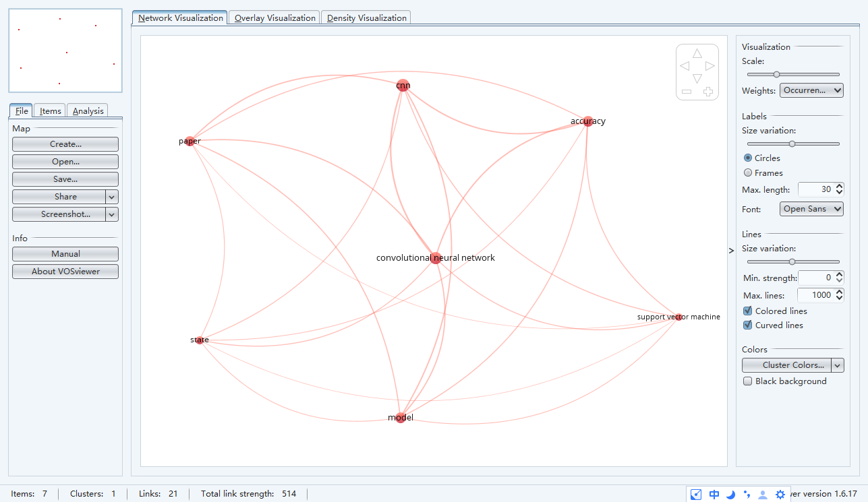Image resolution: width=868 pixels, height=502 pixels.
Task: Click the Share button
Action: click(59, 197)
